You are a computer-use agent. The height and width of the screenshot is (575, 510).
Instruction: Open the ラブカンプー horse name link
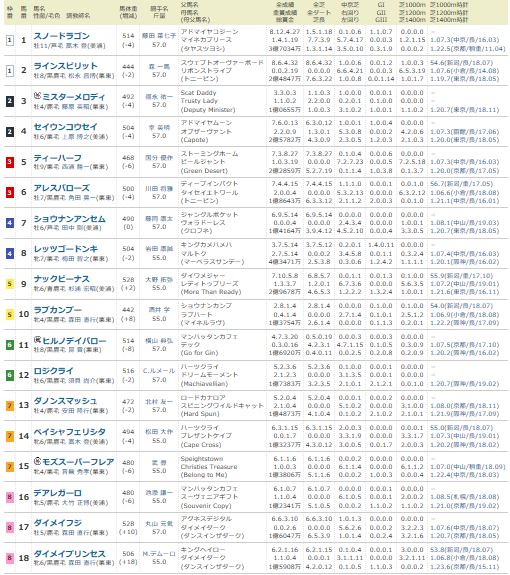58,310
